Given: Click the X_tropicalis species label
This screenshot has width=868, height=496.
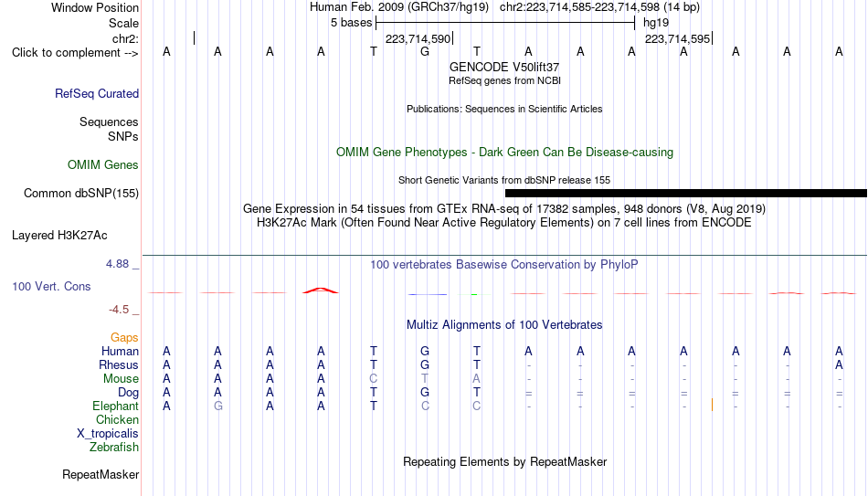Looking at the screenshot, I should point(108,434).
